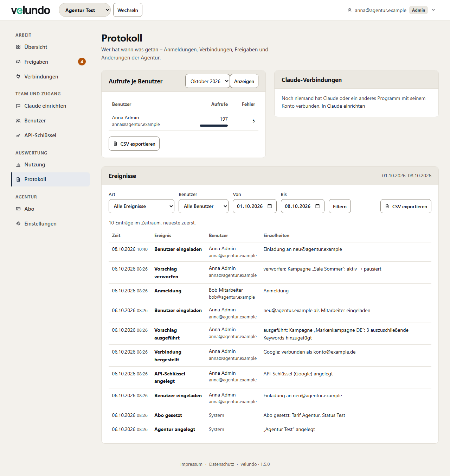Viewport: 450px width, 476px height.
Task: Export Aufrufe je Benutzer as CSV
Action: tap(134, 144)
